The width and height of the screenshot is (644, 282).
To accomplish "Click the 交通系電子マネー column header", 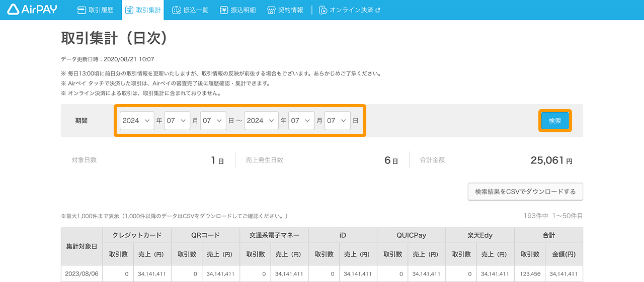I will 274,235.
